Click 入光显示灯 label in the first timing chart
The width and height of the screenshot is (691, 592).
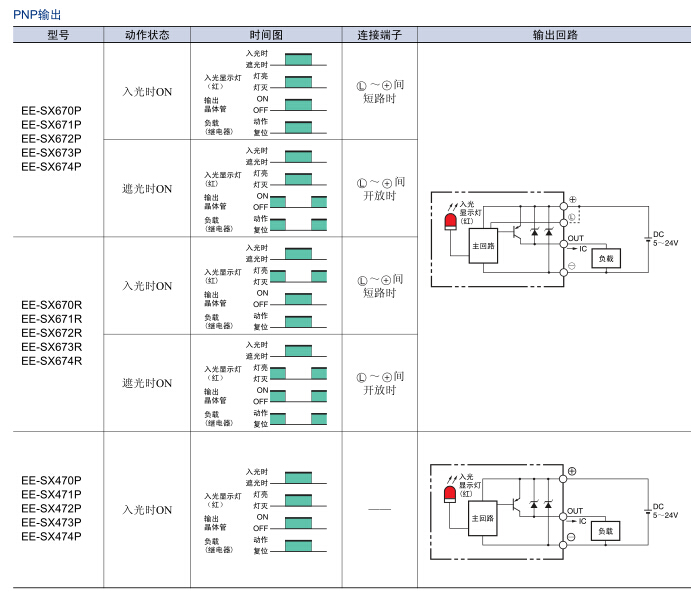point(223,82)
